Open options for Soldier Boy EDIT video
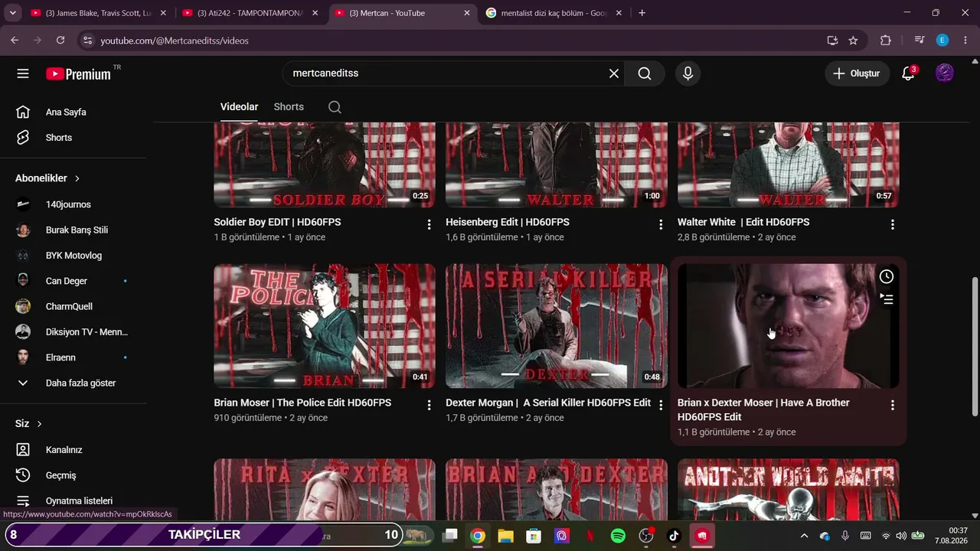 (429, 224)
